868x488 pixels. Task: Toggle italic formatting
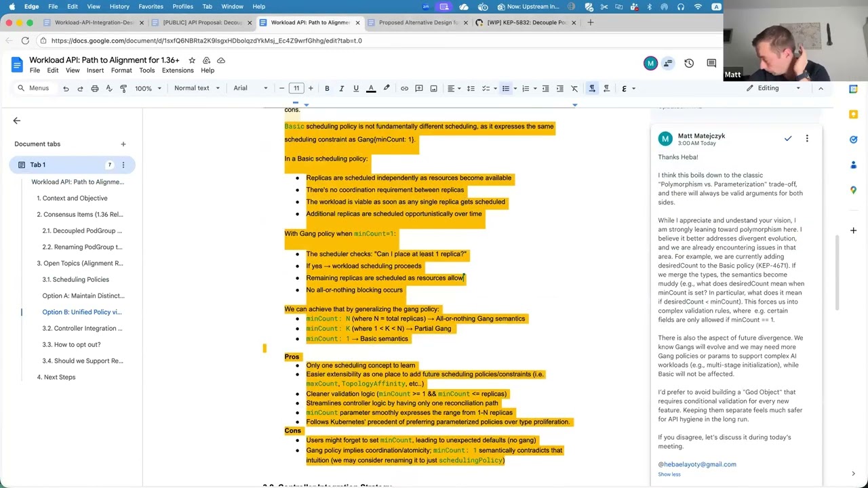(341, 88)
